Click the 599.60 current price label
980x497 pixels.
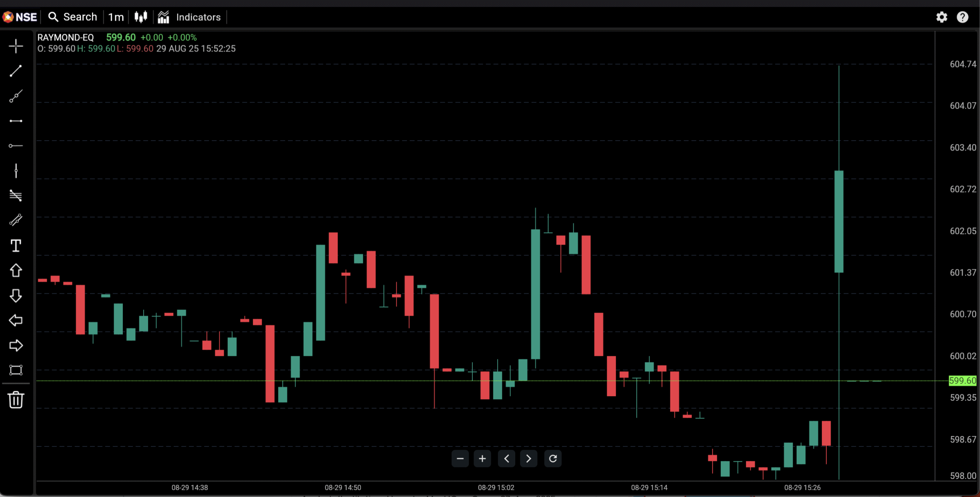pos(962,381)
